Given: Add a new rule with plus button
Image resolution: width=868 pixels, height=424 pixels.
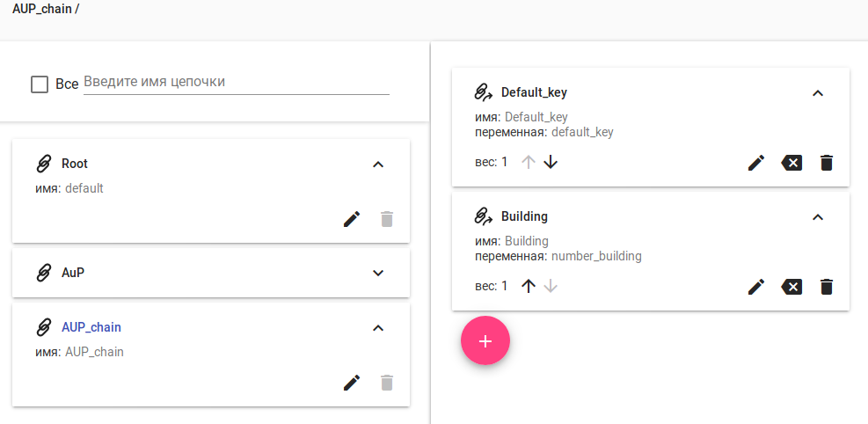Looking at the screenshot, I should 485,341.
